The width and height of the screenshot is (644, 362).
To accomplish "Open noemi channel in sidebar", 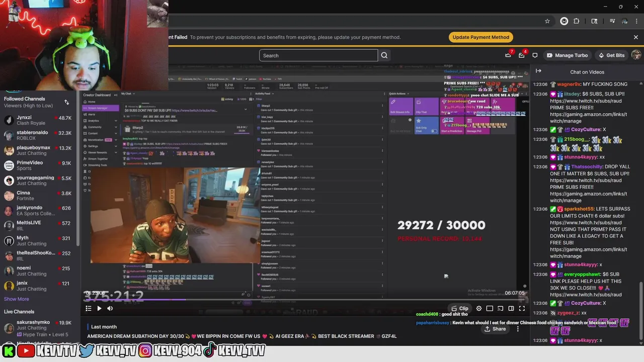I will point(38,271).
